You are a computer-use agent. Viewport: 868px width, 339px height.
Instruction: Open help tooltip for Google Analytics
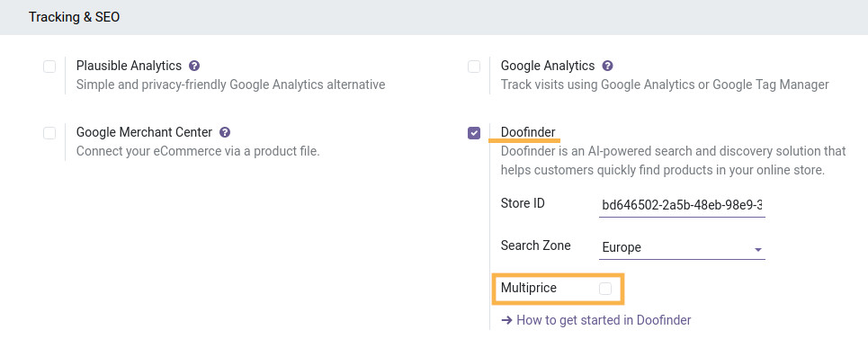coord(607,66)
